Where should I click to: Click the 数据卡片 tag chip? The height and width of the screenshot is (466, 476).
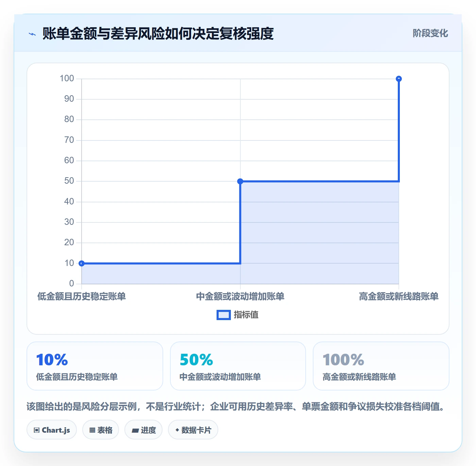pos(193,430)
